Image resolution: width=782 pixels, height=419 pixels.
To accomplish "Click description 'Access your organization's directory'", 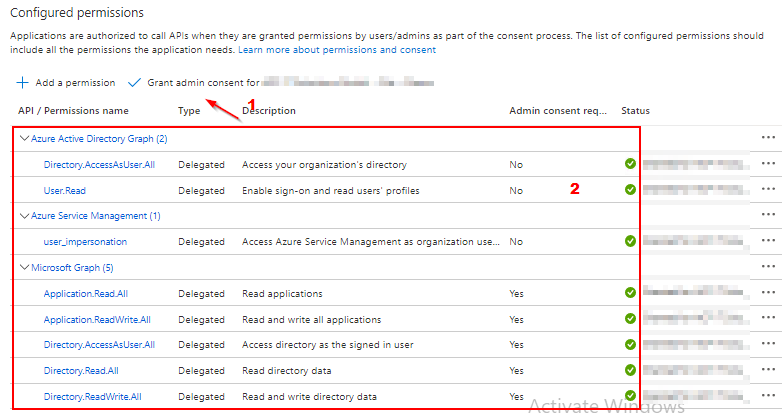I will [x=325, y=165].
